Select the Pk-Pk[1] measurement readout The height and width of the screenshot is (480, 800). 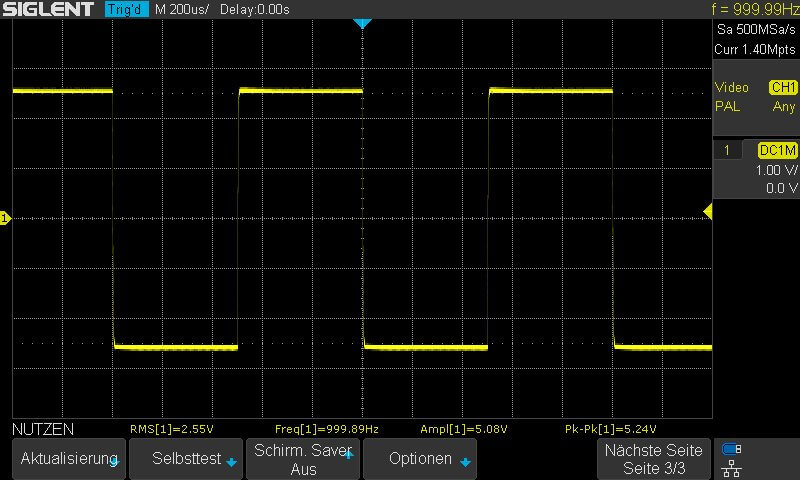pyautogui.click(x=611, y=429)
